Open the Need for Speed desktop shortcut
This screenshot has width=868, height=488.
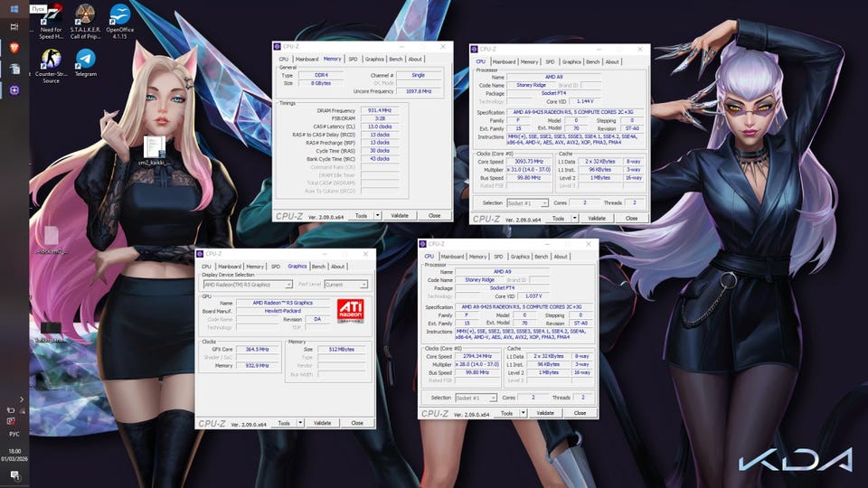[x=51, y=22]
